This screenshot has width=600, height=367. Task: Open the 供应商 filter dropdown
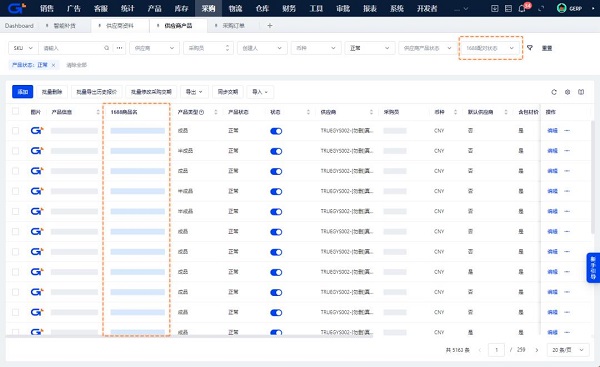154,48
